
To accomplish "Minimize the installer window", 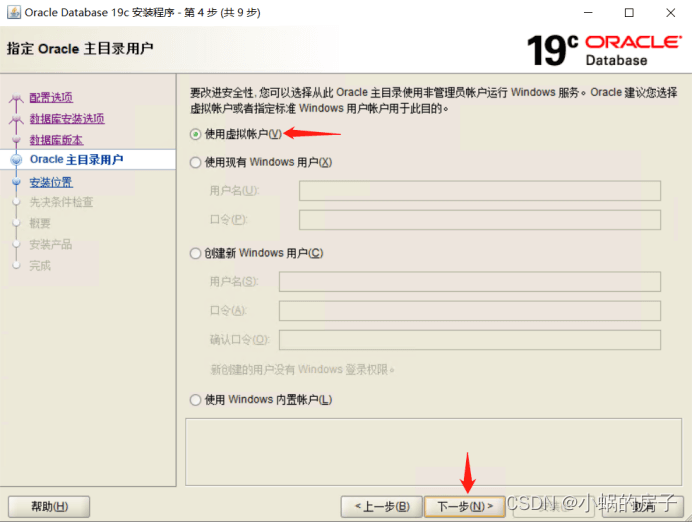I will (588, 13).
